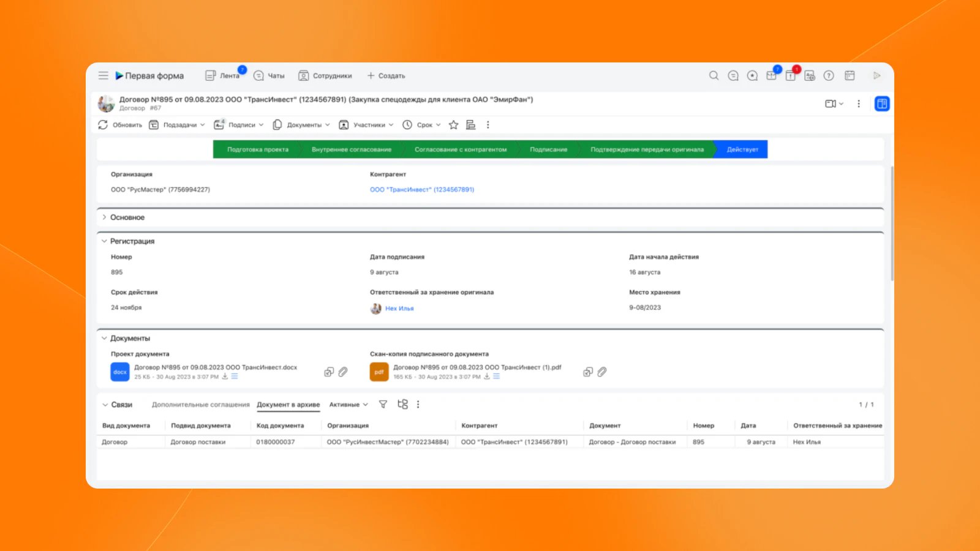Open the hamburger main menu
The width and height of the screenshot is (980, 551).
(x=103, y=75)
